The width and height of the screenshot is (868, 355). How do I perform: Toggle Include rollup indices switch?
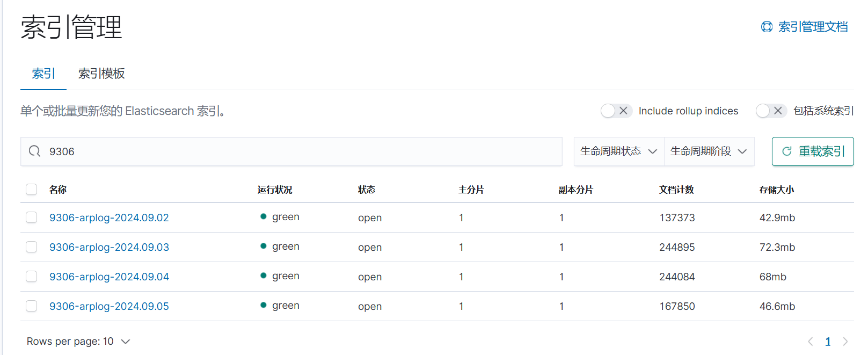[616, 111]
